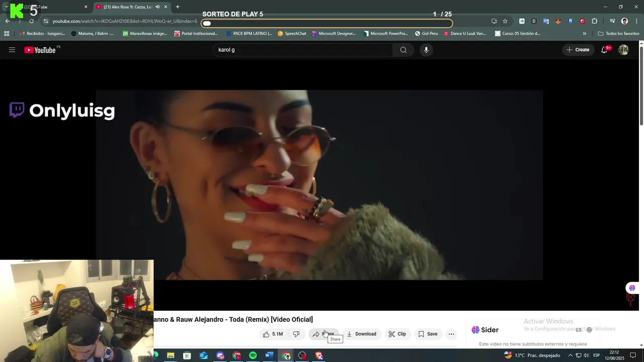Open the YouTube hamburger guide menu
This screenshot has height=362, width=644.
click(x=12, y=50)
